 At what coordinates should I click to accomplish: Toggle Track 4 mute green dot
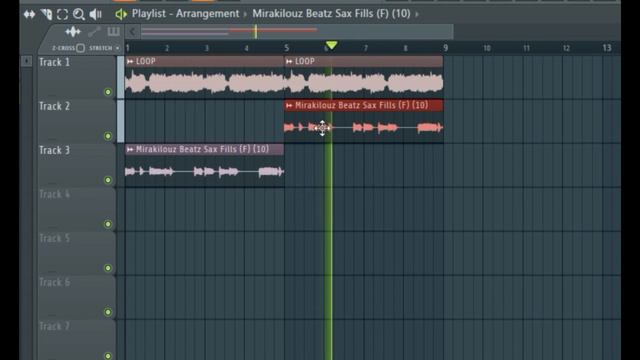[108, 224]
